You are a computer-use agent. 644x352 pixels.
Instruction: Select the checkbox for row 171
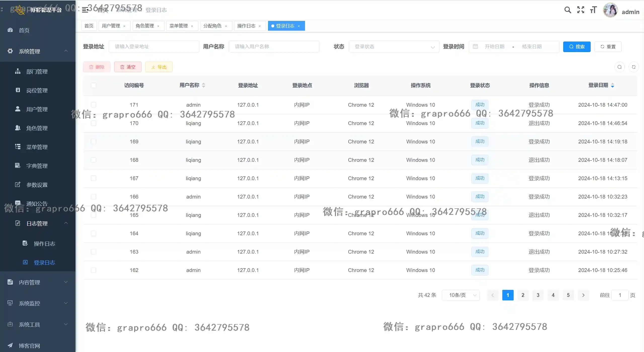pyautogui.click(x=93, y=105)
